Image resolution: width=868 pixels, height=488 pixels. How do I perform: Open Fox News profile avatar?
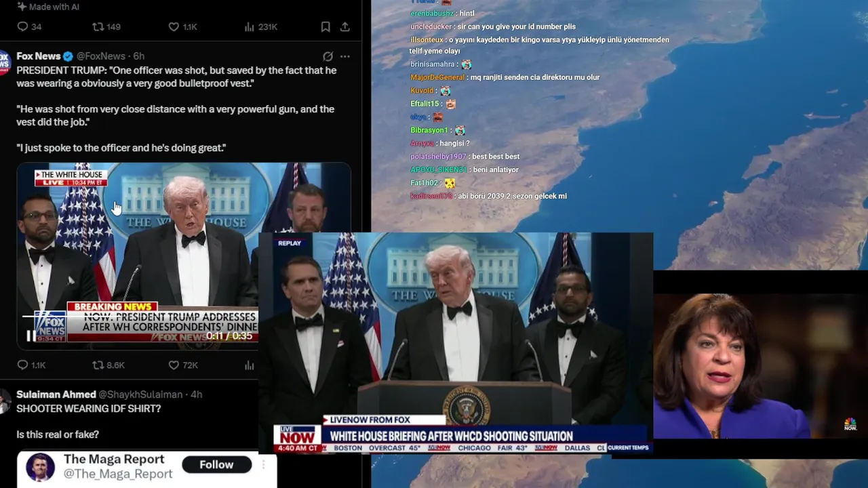pos(4,61)
